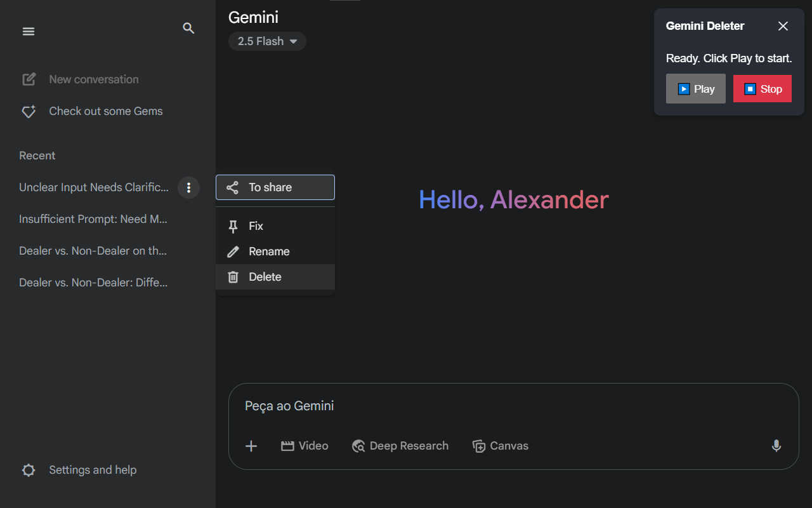
Task: Close the Gemini Deleter panel
Action: (783, 26)
